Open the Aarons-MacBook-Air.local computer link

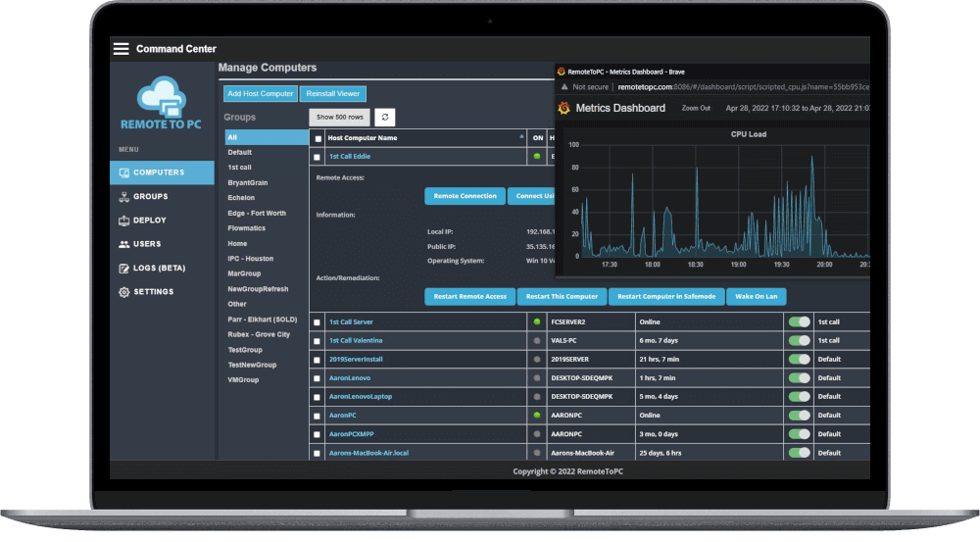[368, 453]
